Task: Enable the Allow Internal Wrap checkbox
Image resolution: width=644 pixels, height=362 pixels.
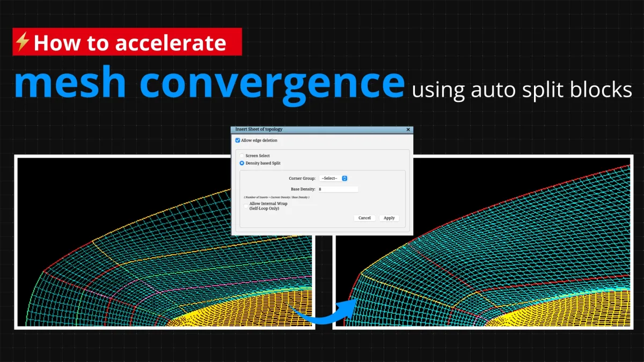Action: [246, 206]
